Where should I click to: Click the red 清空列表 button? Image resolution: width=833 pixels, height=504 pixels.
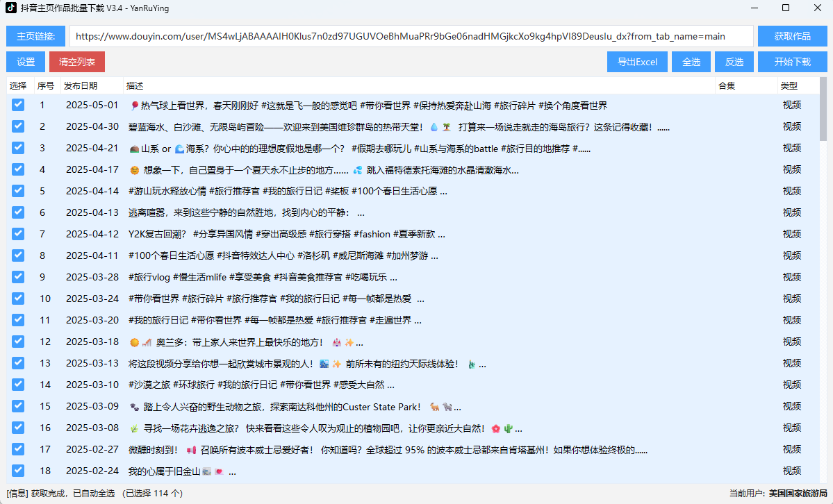(77, 62)
